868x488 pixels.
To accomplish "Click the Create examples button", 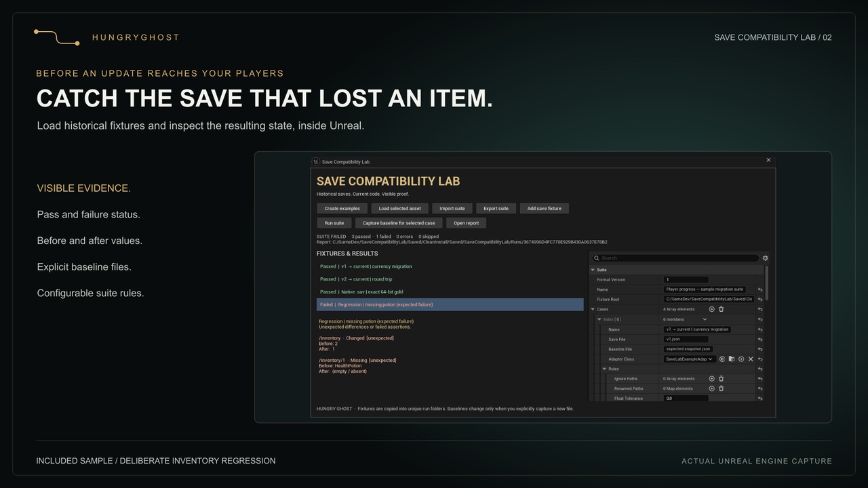I will click(342, 209).
